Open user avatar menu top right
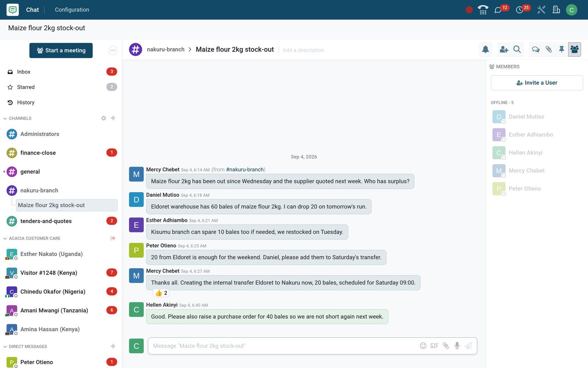The image size is (588, 368). (x=571, y=10)
